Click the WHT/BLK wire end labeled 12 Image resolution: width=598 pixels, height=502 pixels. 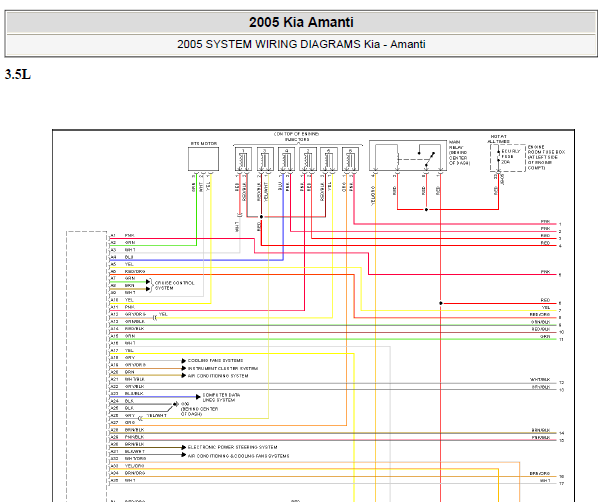547,380
